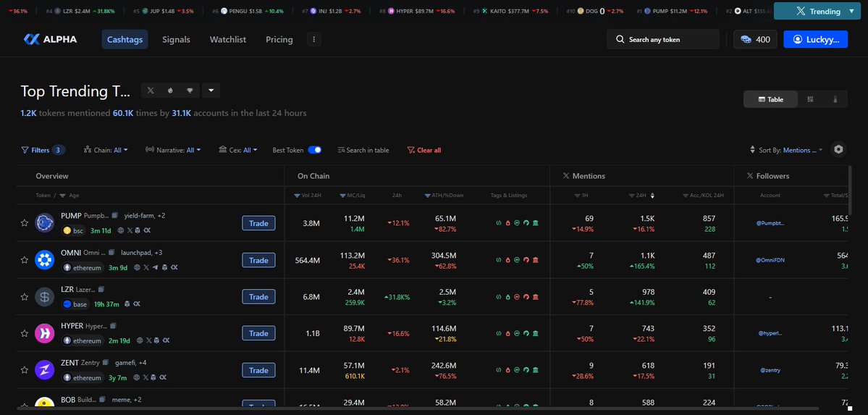This screenshot has width=868, height=415.
Task: Star the ZENT token
Action: (25, 369)
